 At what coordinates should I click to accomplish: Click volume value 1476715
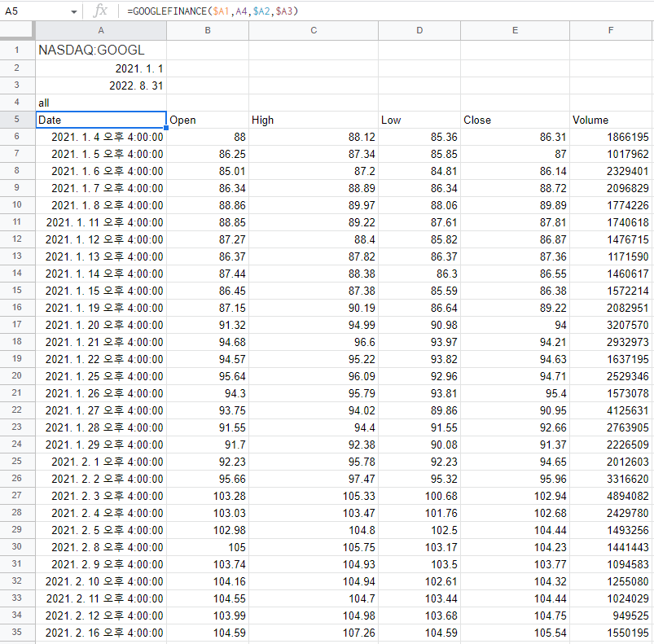point(611,239)
